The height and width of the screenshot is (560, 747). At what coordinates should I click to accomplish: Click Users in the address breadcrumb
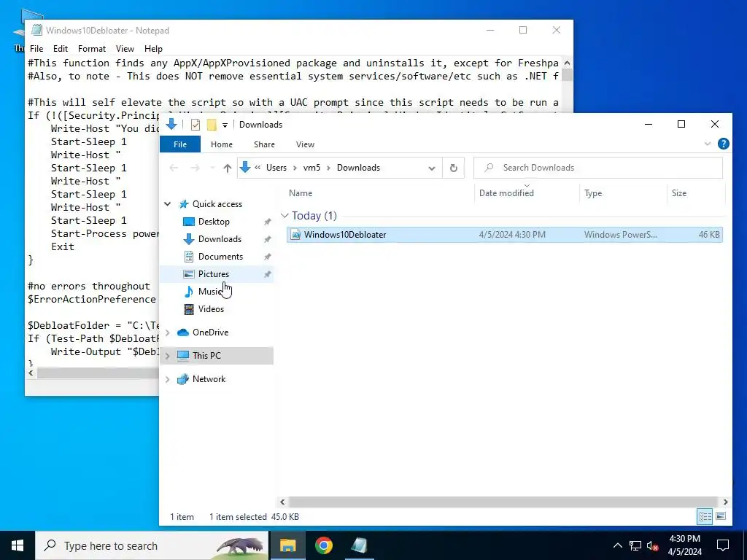pos(276,168)
